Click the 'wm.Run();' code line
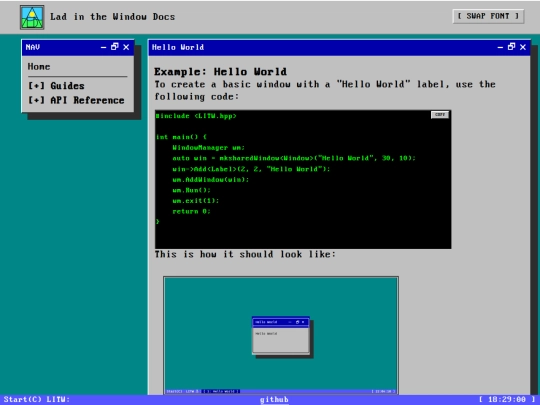540x405 pixels. pyautogui.click(x=191, y=190)
